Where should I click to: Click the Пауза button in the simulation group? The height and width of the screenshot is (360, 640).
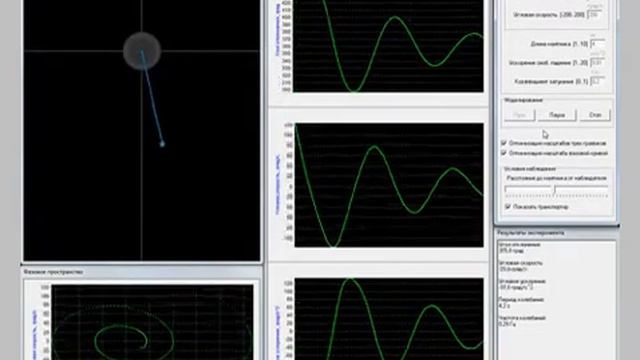coord(557,115)
